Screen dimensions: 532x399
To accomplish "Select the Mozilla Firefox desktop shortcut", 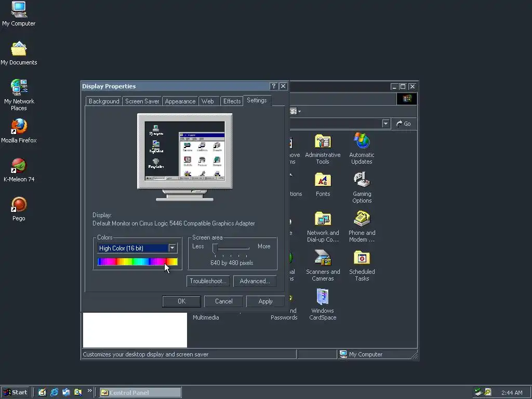I will tap(19, 130).
